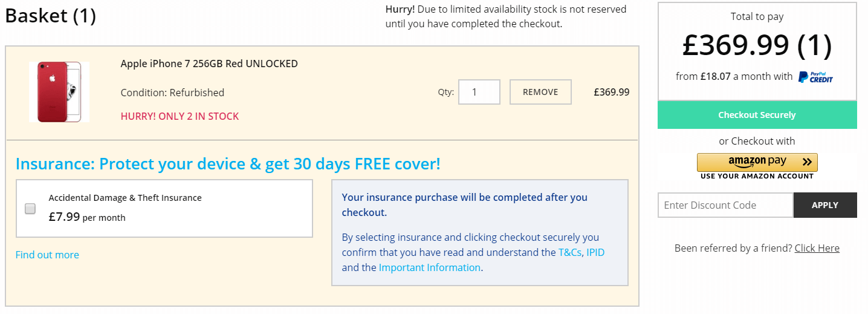868x314 pixels.
Task: Remove the iPhone from the basket
Action: coord(540,92)
